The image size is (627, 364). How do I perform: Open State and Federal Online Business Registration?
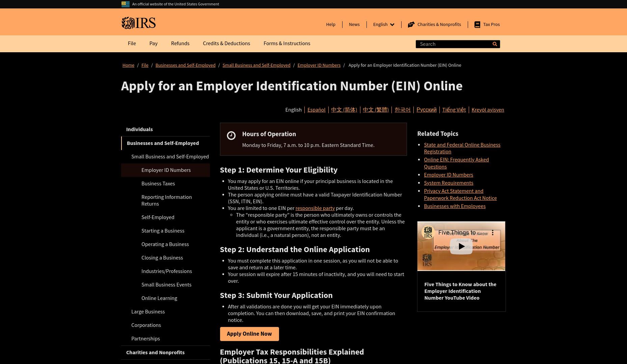point(462,148)
